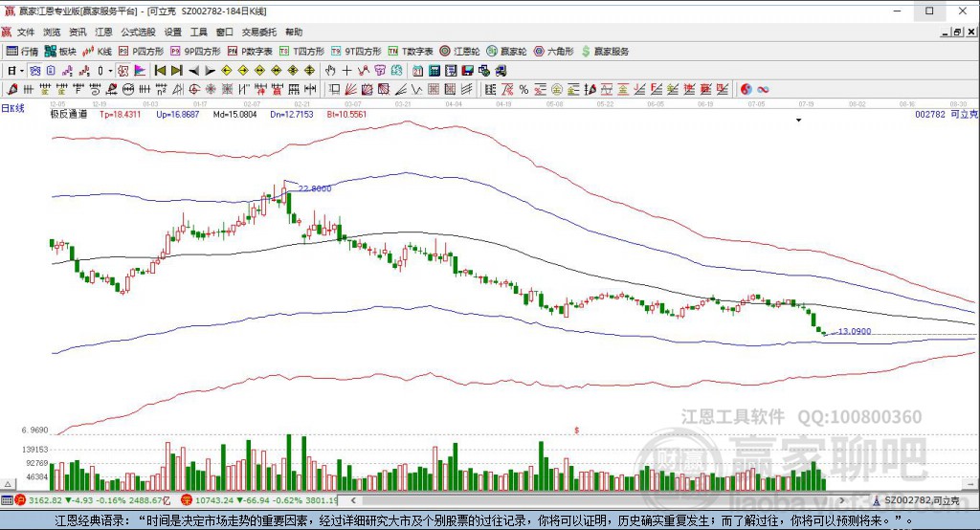Select the rectangle selection tool
This screenshot has height=530, width=980.
pos(334,89)
